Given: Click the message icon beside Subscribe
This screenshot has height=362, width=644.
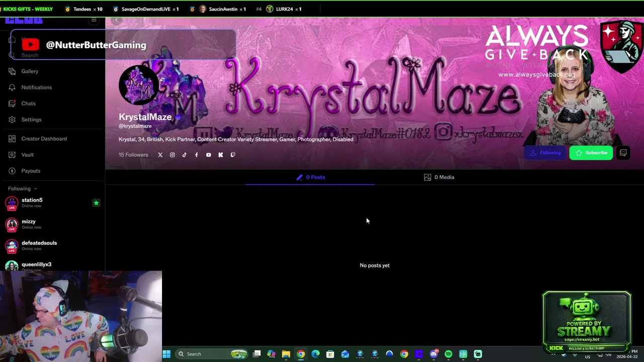Looking at the screenshot, I should pos(623,153).
